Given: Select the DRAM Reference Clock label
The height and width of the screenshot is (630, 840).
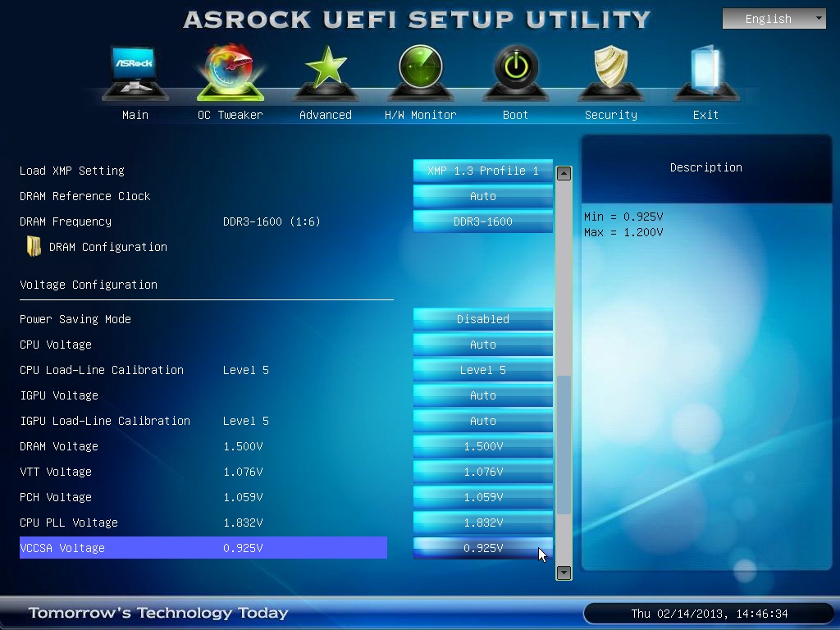Looking at the screenshot, I should (x=85, y=196).
